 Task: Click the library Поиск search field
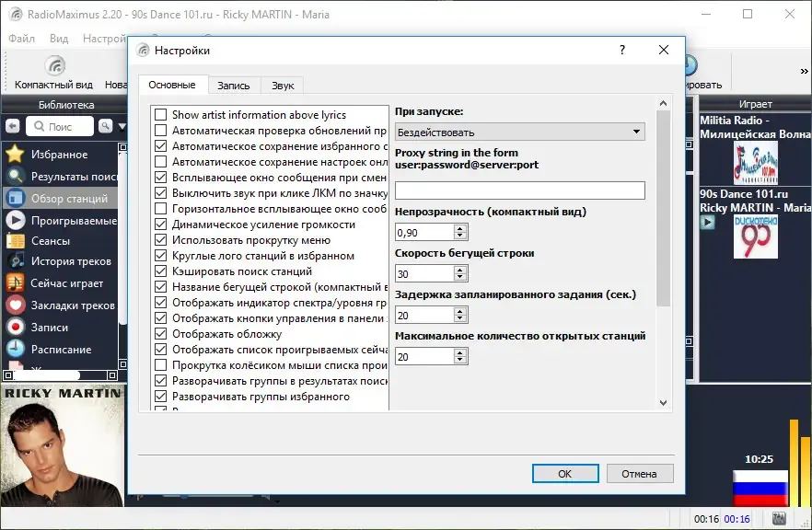60,126
